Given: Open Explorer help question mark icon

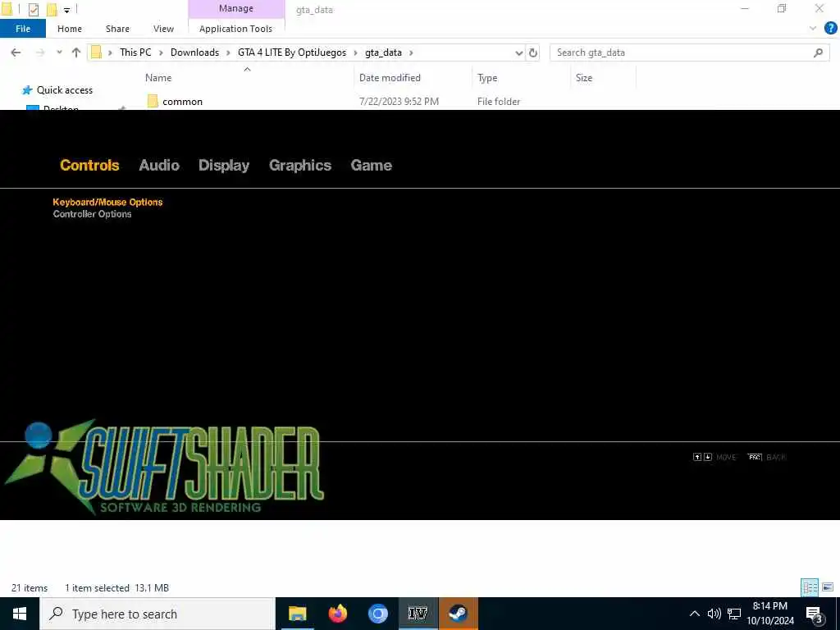Looking at the screenshot, I should 830,29.
